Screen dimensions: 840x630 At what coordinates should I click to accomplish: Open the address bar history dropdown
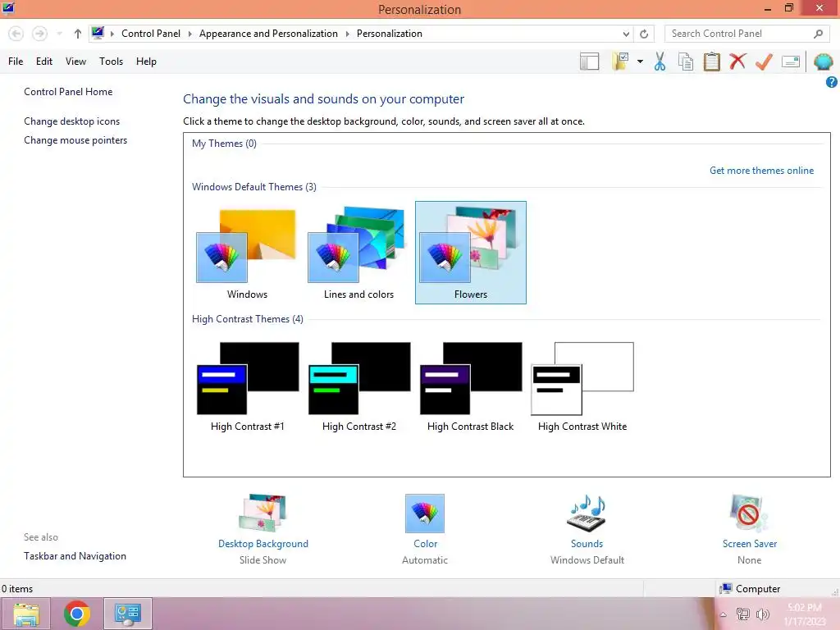click(x=626, y=34)
